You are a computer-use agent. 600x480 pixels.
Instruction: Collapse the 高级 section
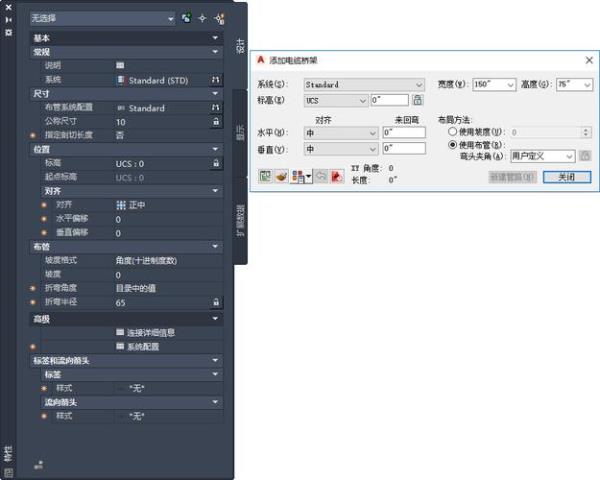pos(215,318)
